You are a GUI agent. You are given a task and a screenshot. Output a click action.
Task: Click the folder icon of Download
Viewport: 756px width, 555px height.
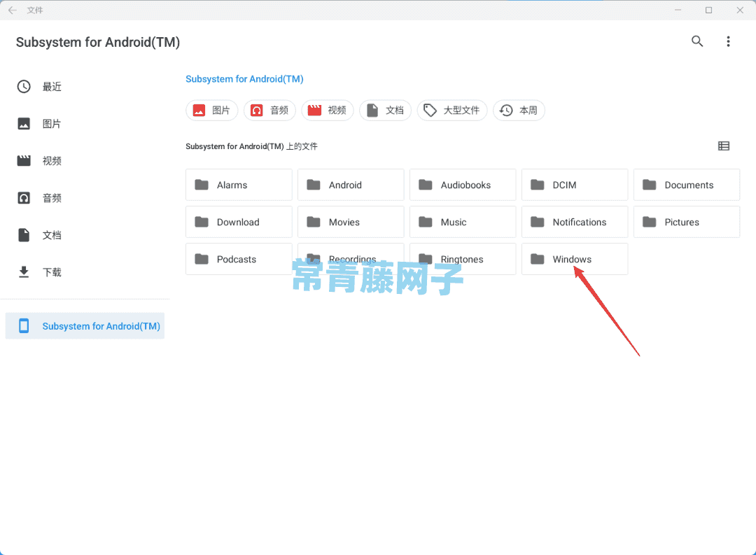tap(202, 222)
